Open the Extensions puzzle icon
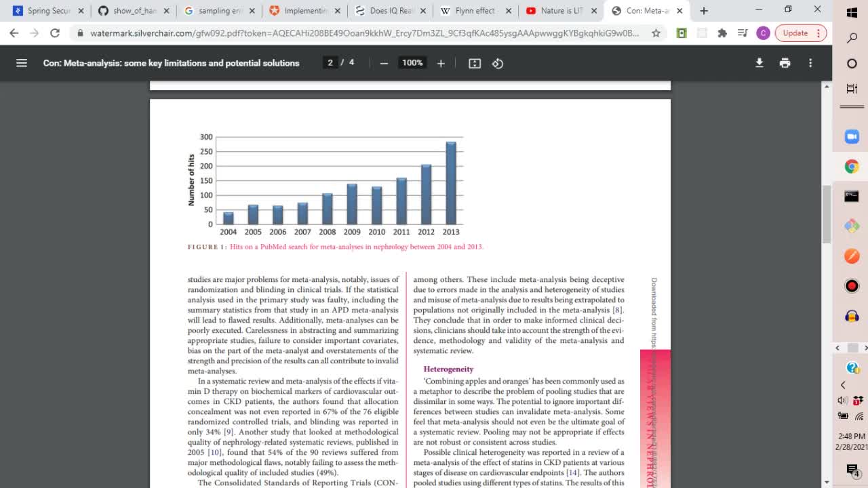The width and height of the screenshot is (868, 488). (x=722, y=33)
